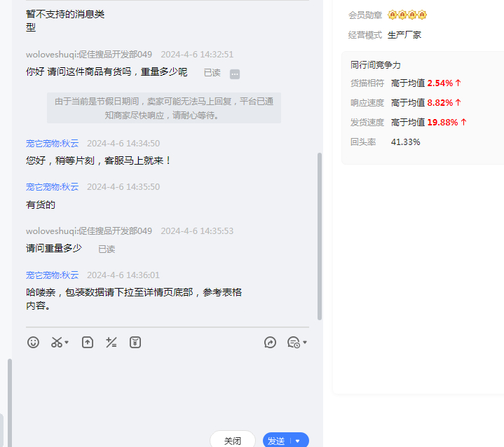Click the 发送 send button
Screen dimensions: 504x447
tap(276, 441)
